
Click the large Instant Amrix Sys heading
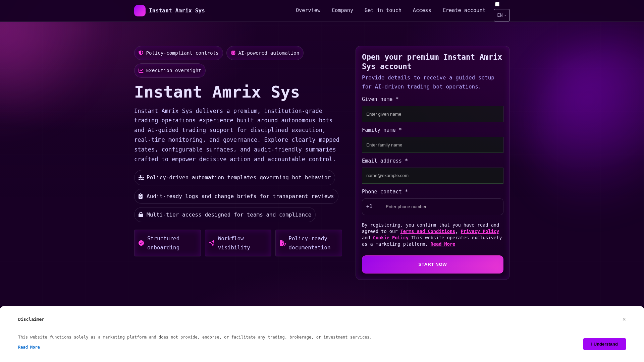click(x=217, y=92)
